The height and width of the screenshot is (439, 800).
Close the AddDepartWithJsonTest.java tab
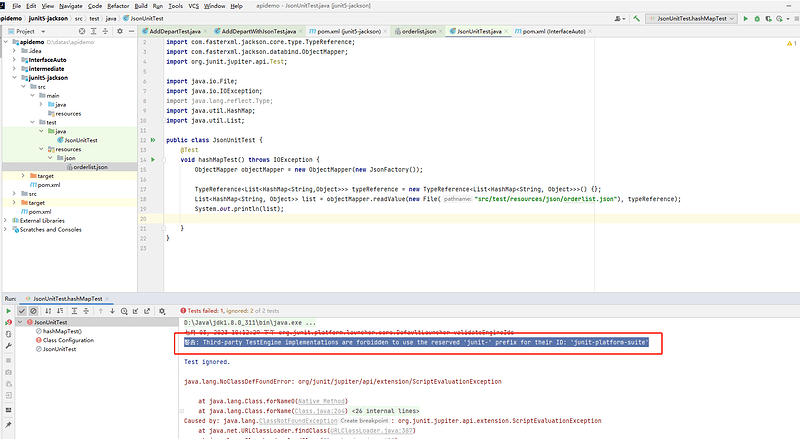click(x=301, y=32)
